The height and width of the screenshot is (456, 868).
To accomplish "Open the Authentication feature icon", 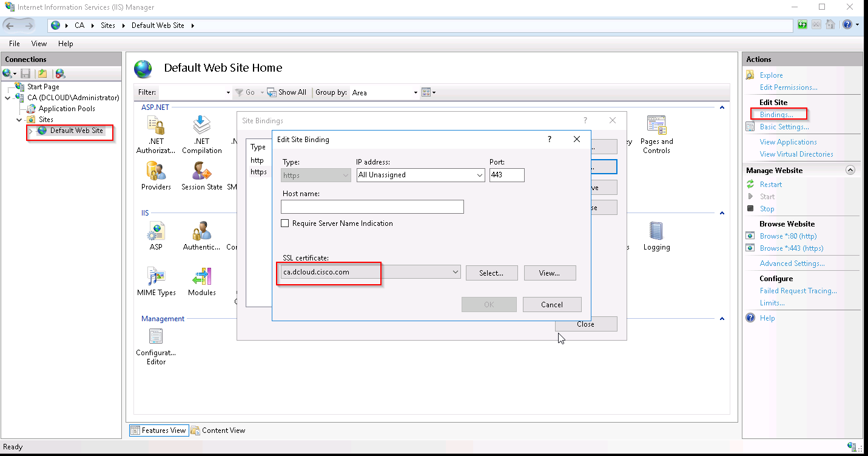I will pyautogui.click(x=201, y=231).
